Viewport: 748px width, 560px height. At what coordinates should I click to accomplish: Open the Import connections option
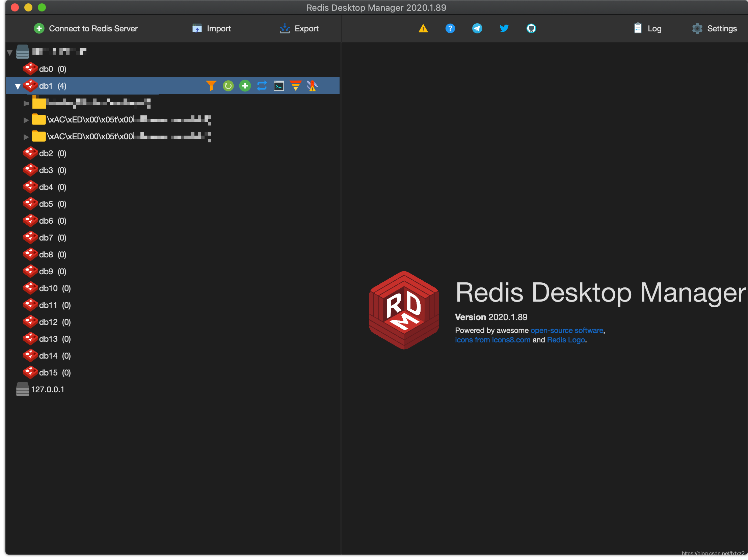[211, 28]
